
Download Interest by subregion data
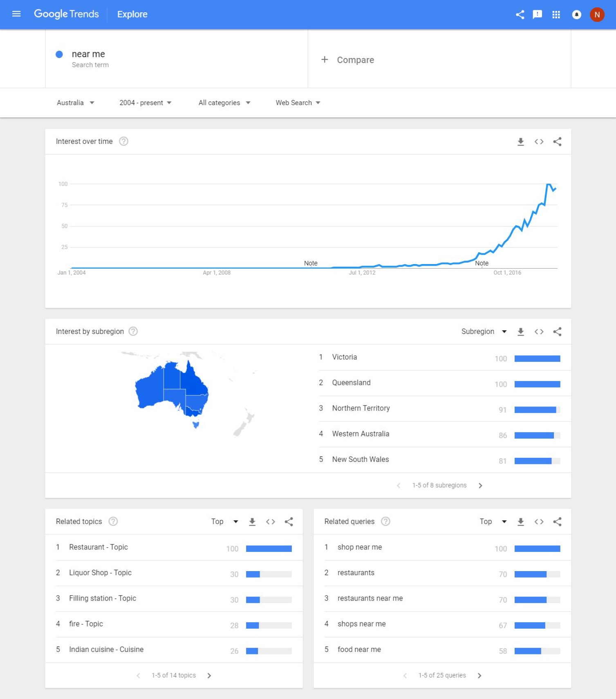click(520, 332)
